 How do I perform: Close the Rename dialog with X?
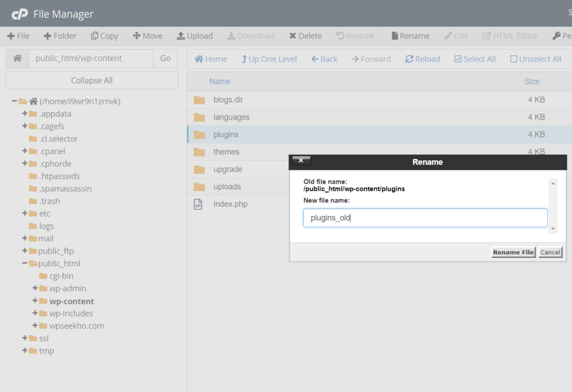pos(301,160)
